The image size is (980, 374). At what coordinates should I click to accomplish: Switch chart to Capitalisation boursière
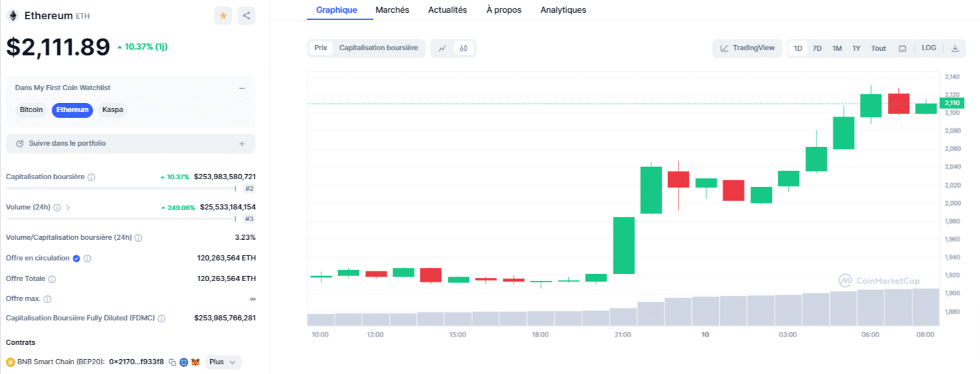tap(378, 48)
